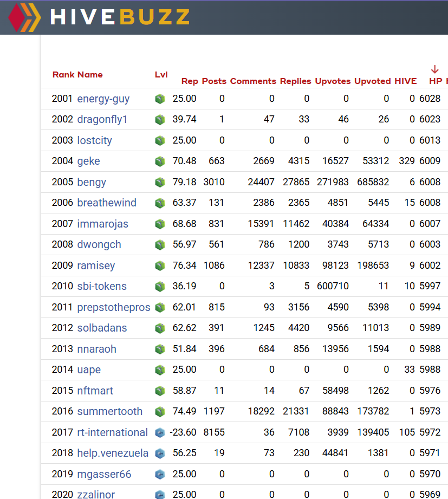Sort table by Rank column

(63, 75)
